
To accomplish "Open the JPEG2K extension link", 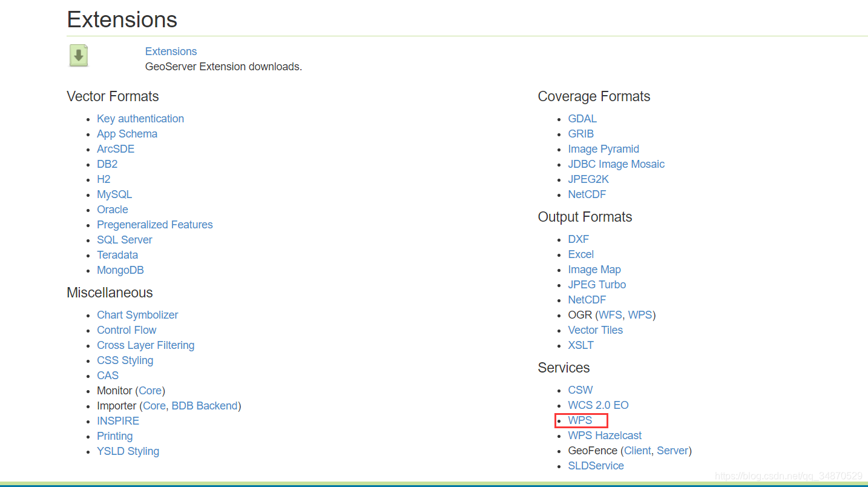I will click(588, 179).
